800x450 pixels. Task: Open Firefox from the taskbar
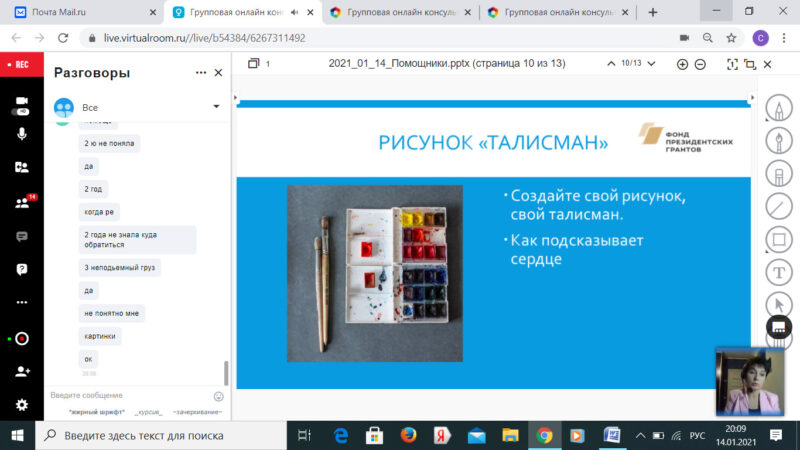pyautogui.click(x=408, y=435)
